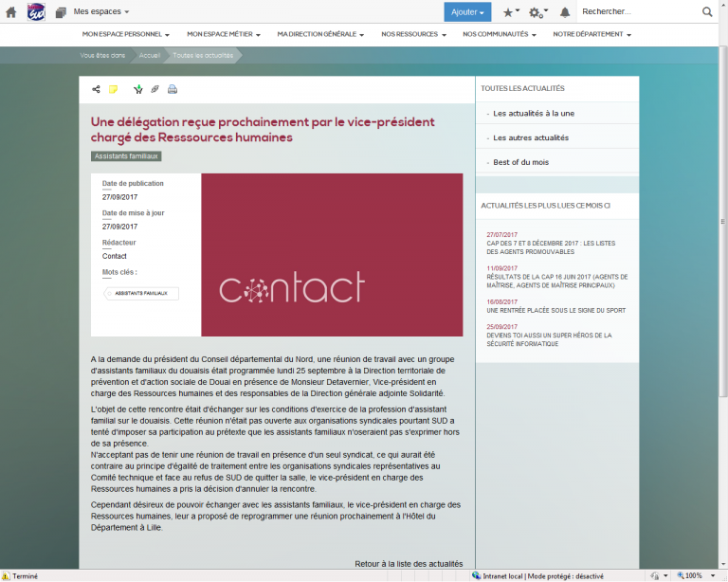Screen dimensions: 728x582
Task: Click the zoom magnifier at 100%
Action: 681,575
